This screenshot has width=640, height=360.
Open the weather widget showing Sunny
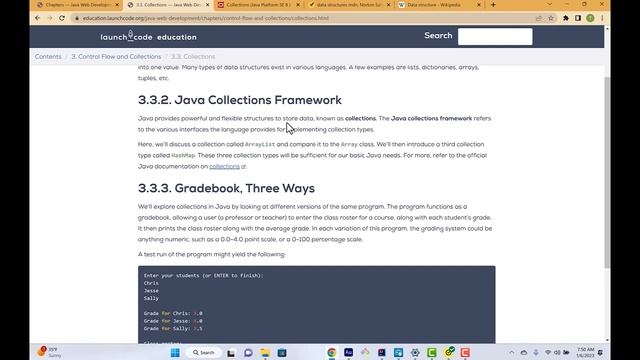49,352
